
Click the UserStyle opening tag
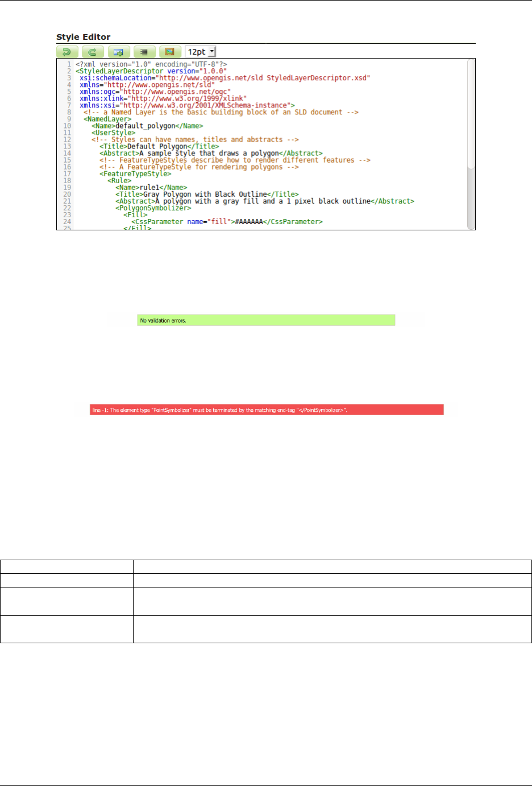coord(114,133)
